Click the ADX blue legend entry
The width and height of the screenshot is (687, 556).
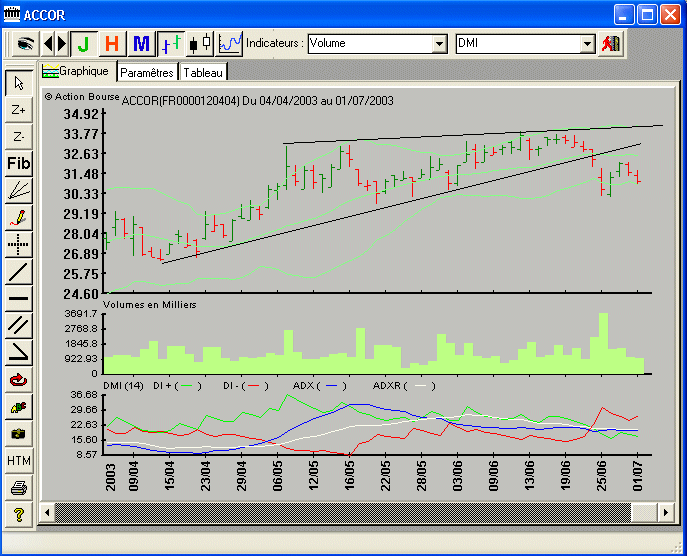[319, 386]
